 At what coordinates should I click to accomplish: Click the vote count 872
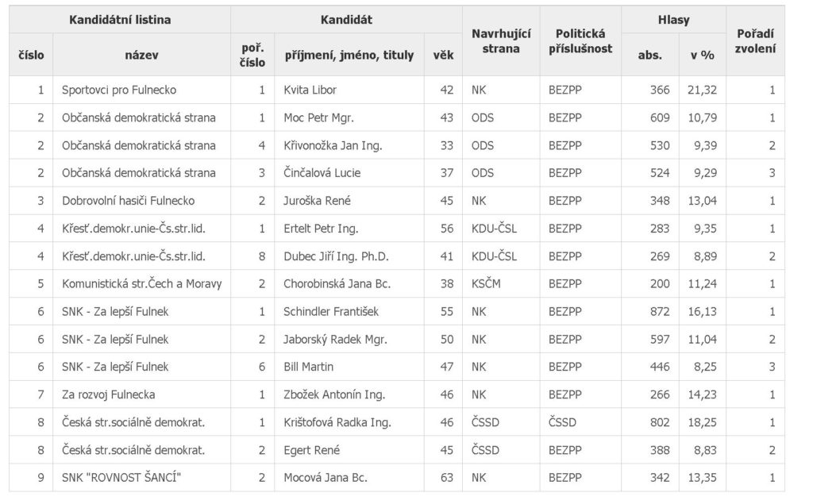[x=660, y=311]
